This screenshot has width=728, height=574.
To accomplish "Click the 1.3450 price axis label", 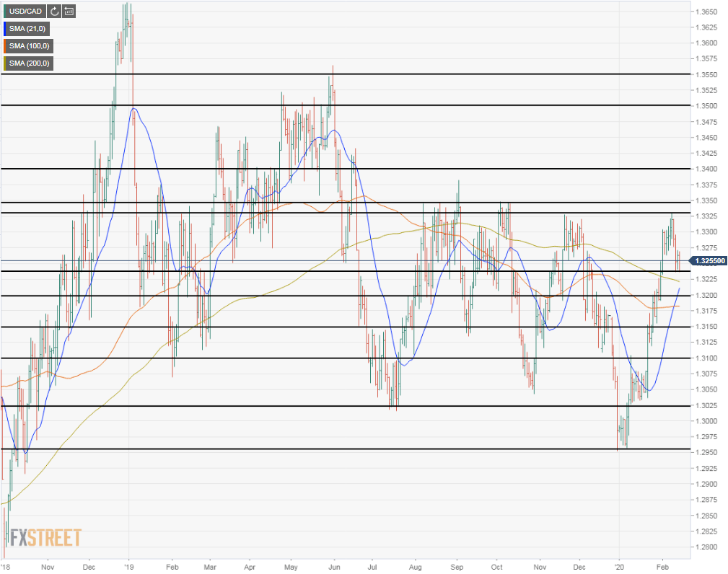I will (x=706, y=137).
